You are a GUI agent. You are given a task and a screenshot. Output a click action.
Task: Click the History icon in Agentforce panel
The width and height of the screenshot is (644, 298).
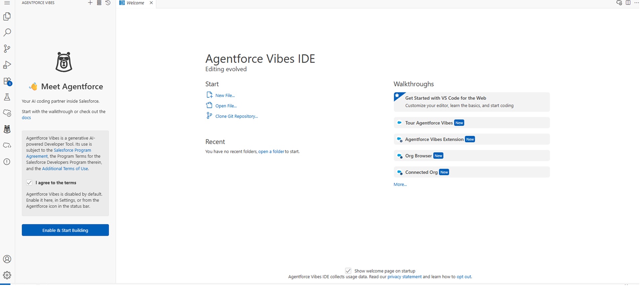pyautogui.click(x=108, y=3)
